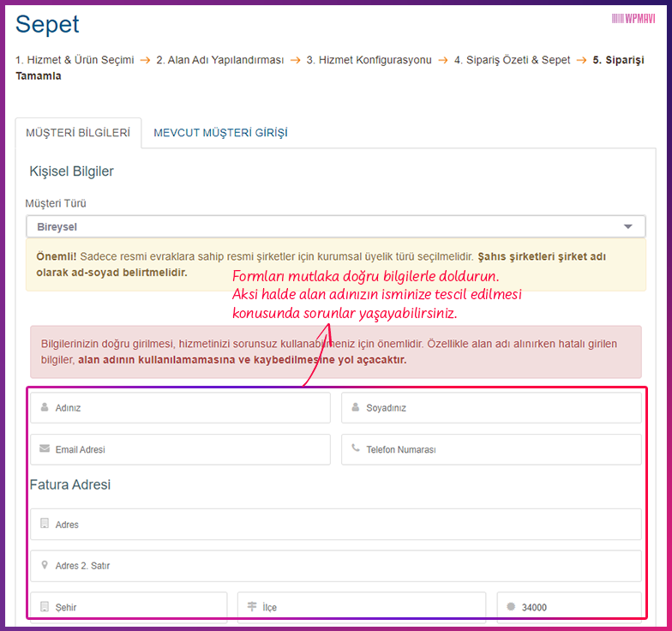
Task: Click the Önemli! warning text
Action: point(336,264)
